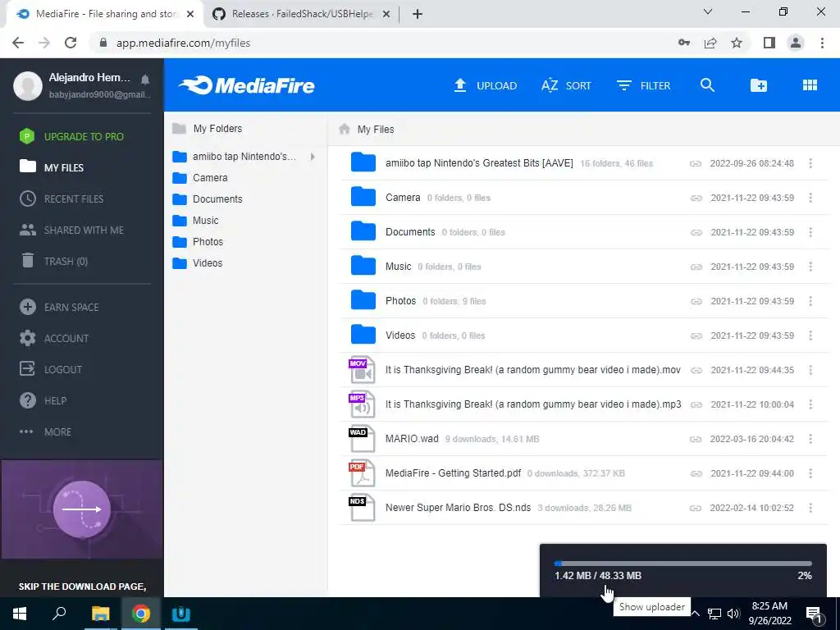Open the Account settings item
The image size is (840, 630).
click(x=54, y=338)
